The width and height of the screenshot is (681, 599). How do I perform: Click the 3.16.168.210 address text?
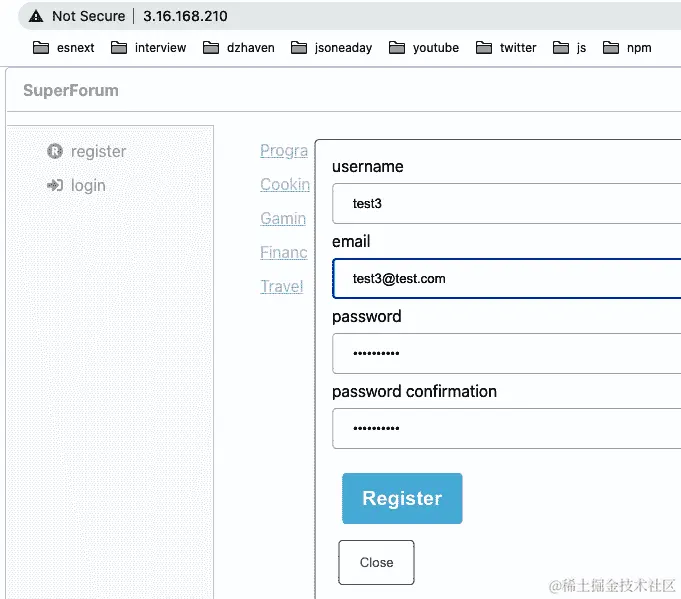(x=185, y=17)
